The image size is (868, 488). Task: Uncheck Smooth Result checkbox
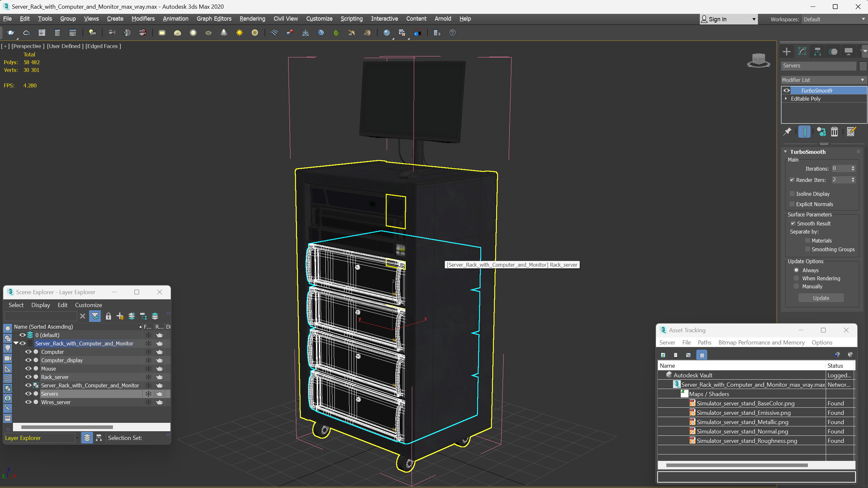793,224
